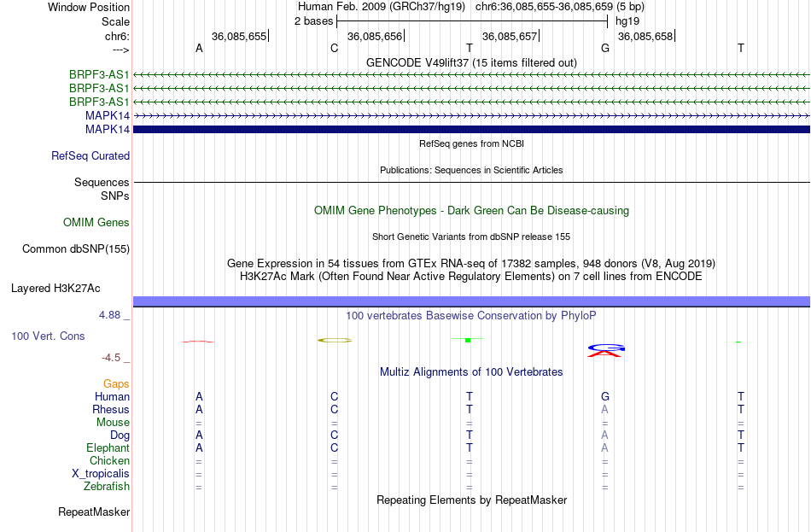811x532 pixels.
Task: Click the Scale label in the ruler
Action: [115, 21]
